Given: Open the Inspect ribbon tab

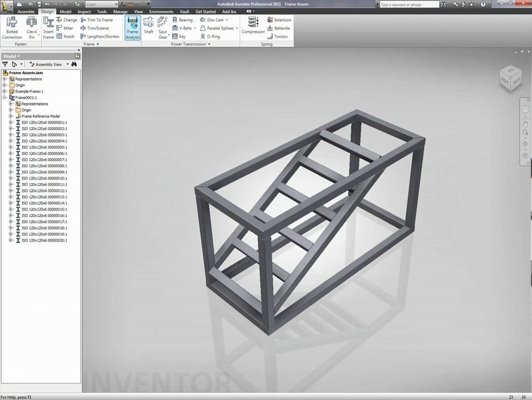Looking at the screenshot, I should 84,11.
